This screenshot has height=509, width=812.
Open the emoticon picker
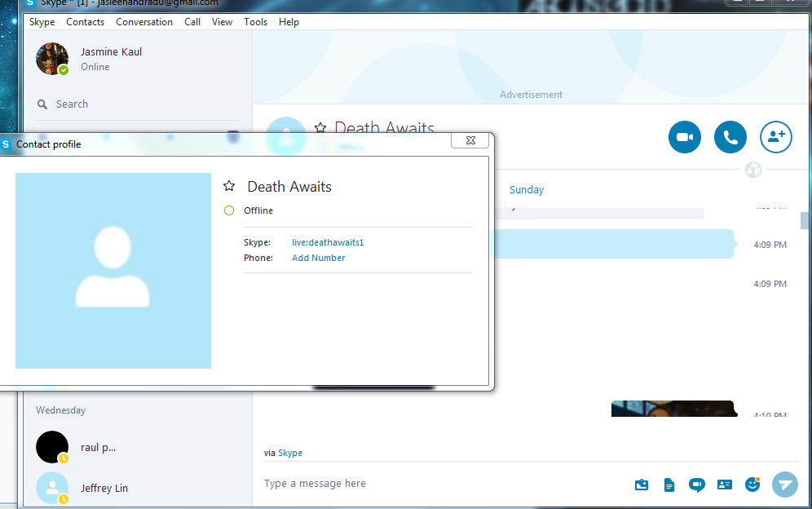click(x=752, y=484)
